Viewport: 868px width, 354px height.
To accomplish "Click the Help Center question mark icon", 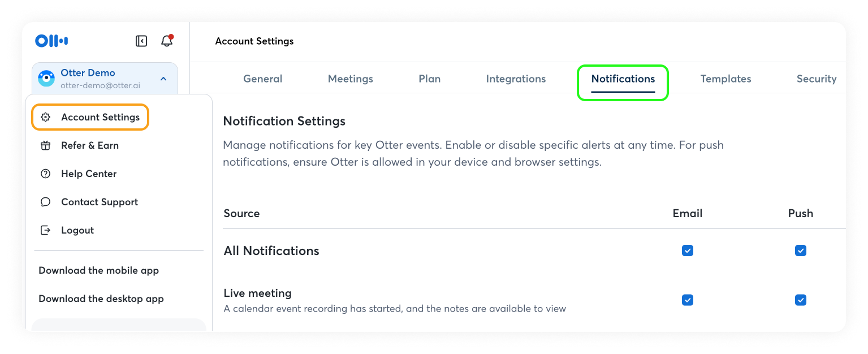I will click(x=46, y=174).
